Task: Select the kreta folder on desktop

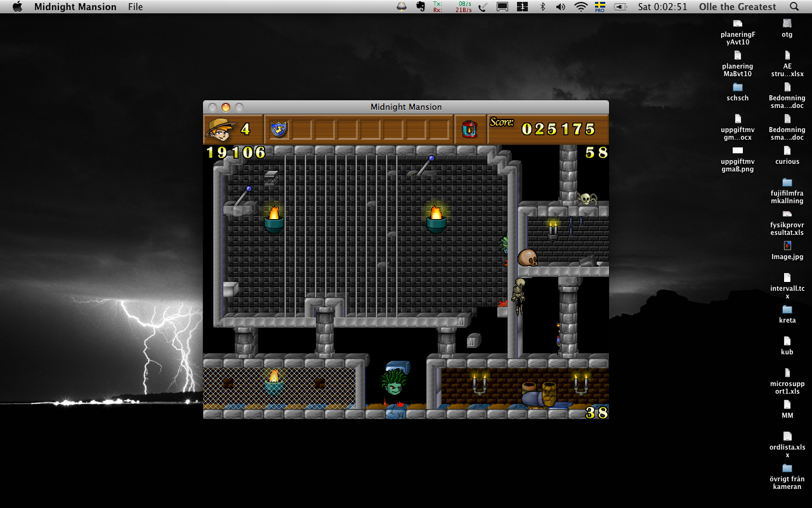Action: pos(787,314)
